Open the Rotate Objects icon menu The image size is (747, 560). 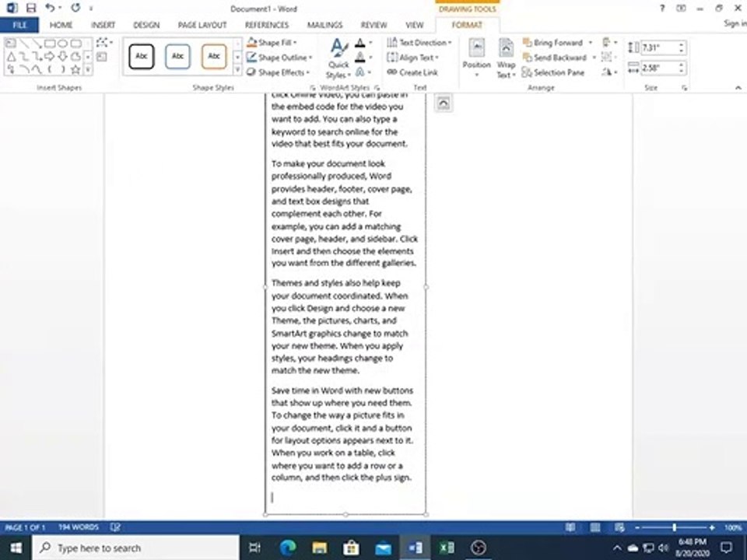coord(609,72)
